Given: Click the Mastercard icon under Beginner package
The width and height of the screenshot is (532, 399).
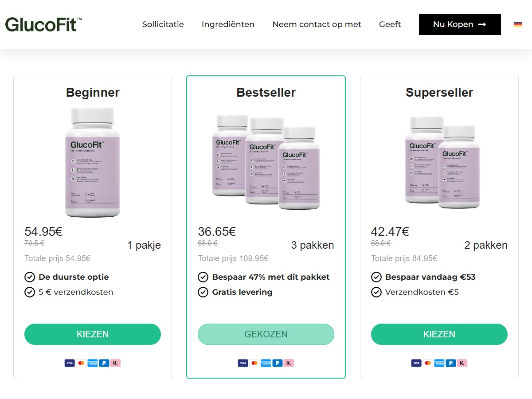Looking at the screenshot, I should 81,363.
